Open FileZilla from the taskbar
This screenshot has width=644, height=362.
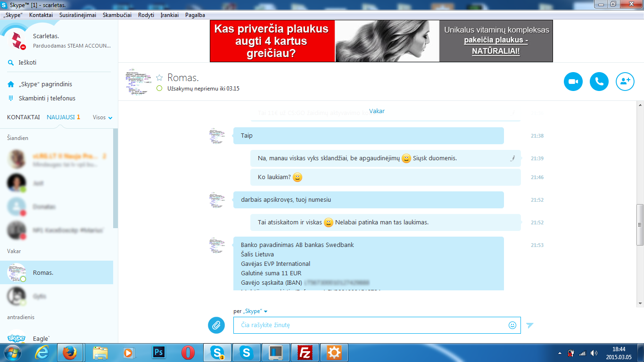pyautogui.click(x=305, y=353)
